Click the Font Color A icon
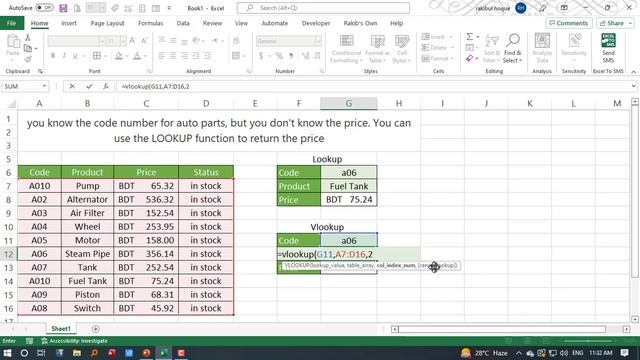The width and height of the screenshot is (640, 360). 137,56
